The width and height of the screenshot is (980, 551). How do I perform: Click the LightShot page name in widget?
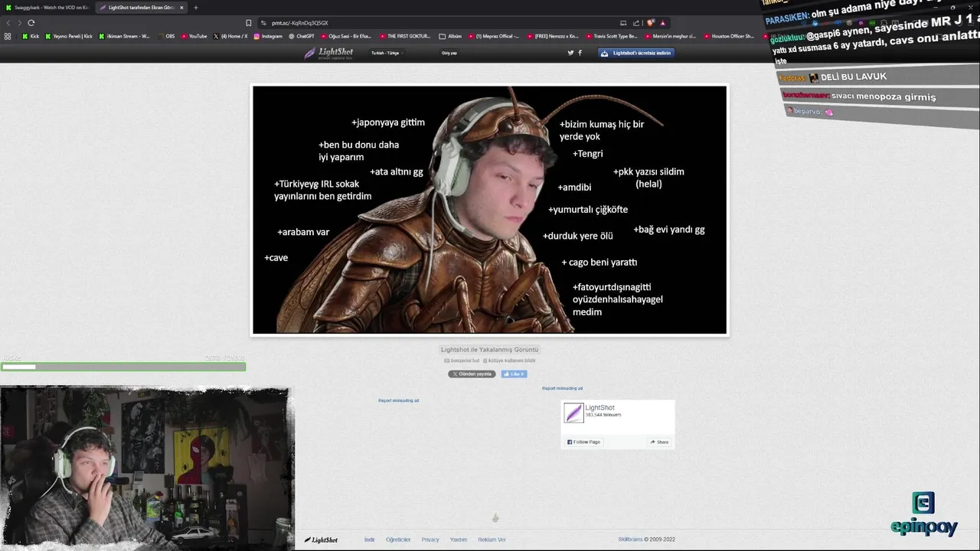click(599, 408)
